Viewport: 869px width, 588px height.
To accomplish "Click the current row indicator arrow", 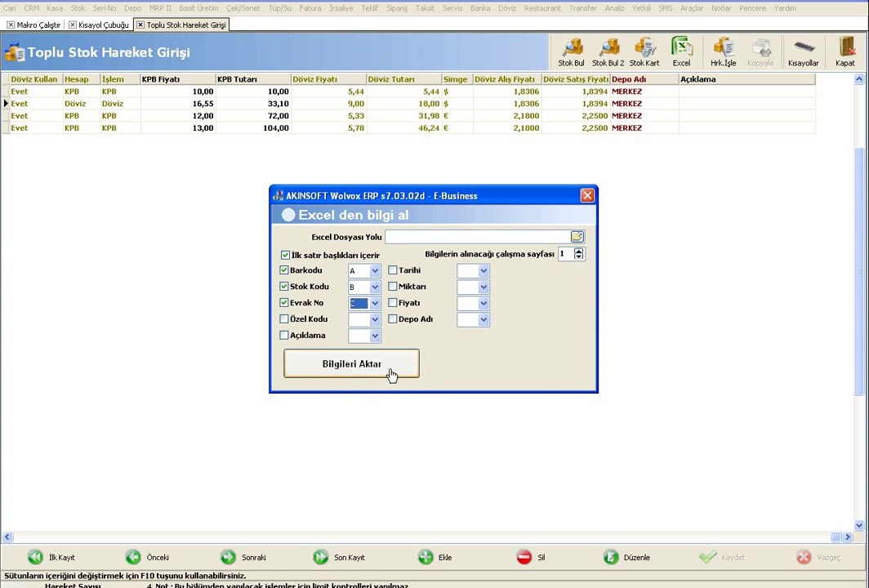I will (x=6, y=103).
